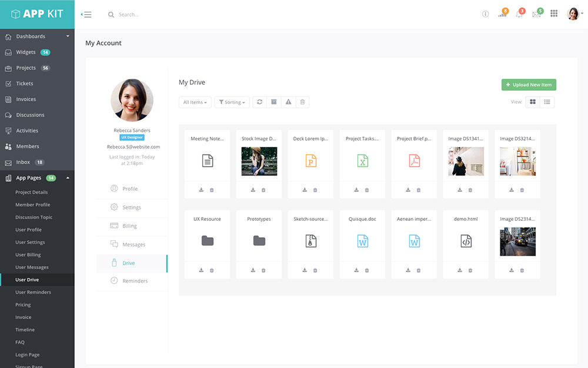This screenshot has height=368, width=588.
Task: Click the refresh icon in drive toolbar
Action: point(259,102)
